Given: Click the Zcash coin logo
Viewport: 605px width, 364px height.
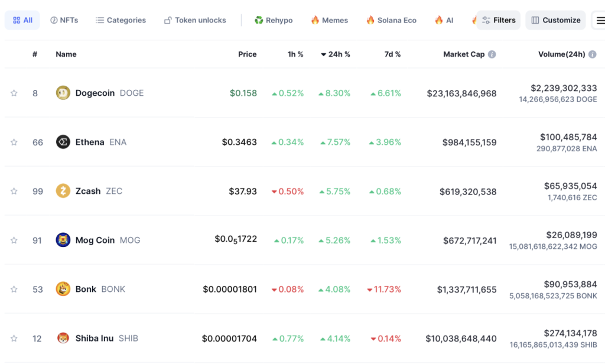Looking at the screenshot, I should (63, 191).
